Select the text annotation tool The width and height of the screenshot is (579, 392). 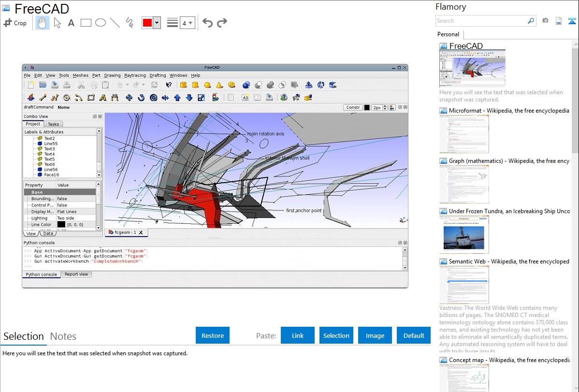tap(71, 23)
